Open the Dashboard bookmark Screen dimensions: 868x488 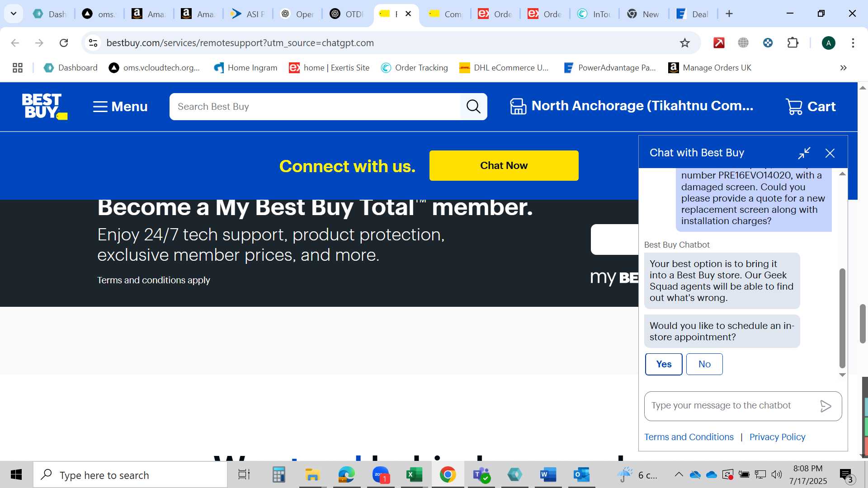(71, 68)
